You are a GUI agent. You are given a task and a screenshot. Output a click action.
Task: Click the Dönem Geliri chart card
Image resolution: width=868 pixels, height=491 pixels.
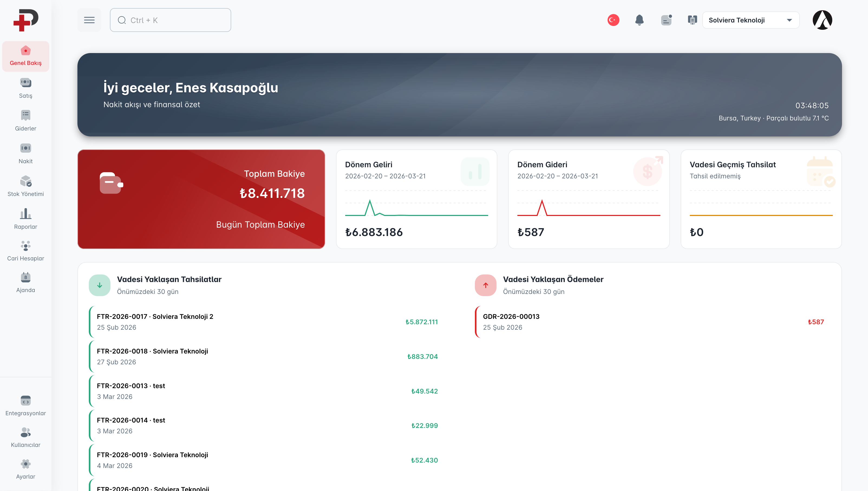[x=416, y=199]
